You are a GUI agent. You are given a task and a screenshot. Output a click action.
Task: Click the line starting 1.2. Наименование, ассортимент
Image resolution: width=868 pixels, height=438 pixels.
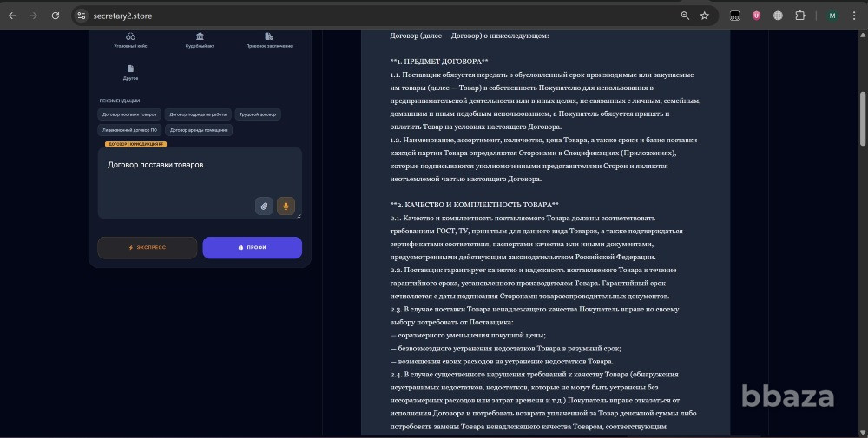point(543,140)
